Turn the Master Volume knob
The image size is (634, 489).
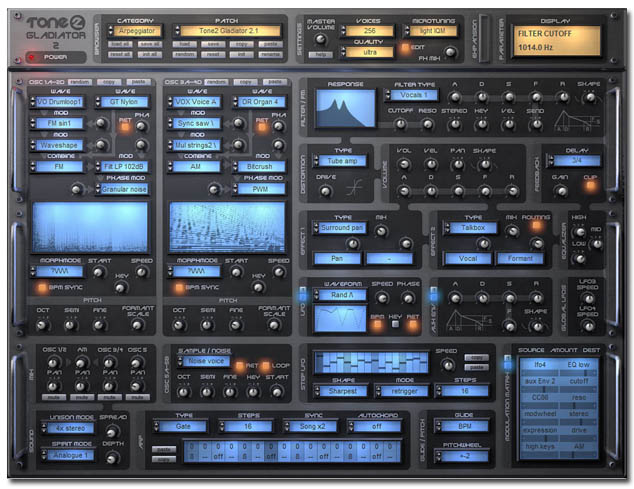[x=321, y=39]
